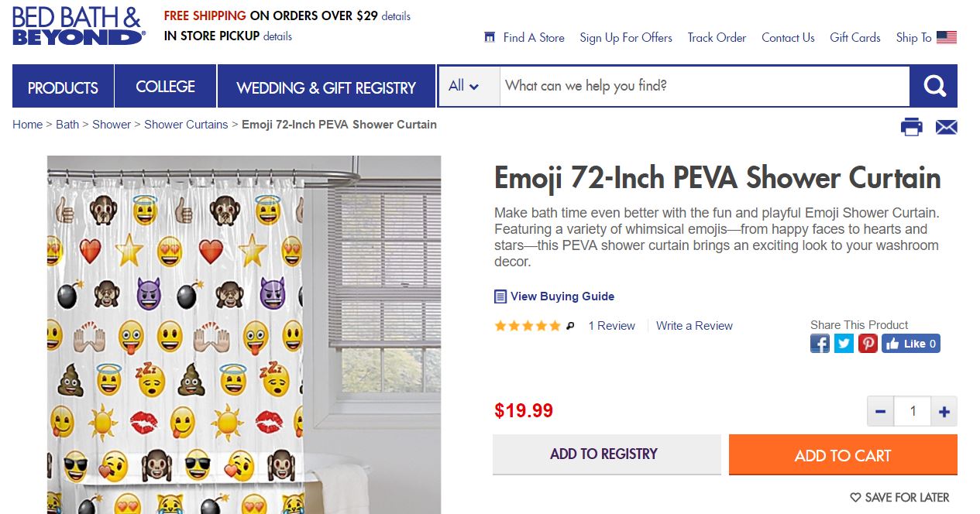Email this product via envelope icon
The width and height of the screenshot is (980, 514).
[x=947, y=127]
